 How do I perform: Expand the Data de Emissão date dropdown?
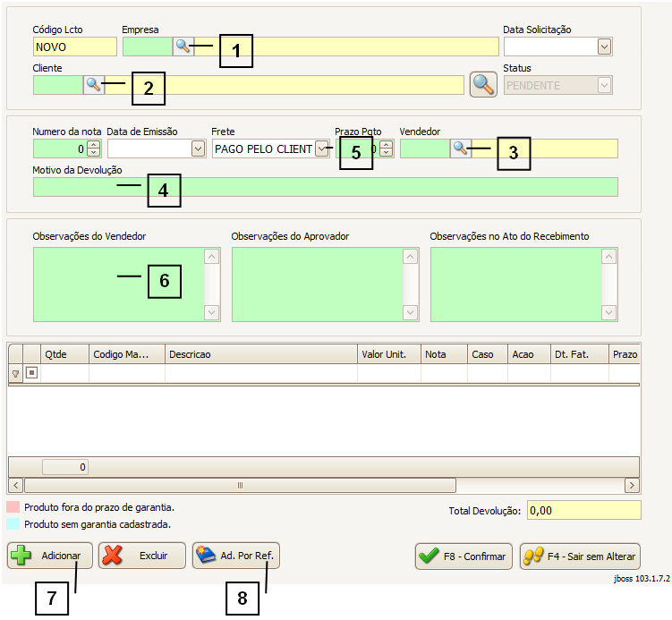point(198,149)
